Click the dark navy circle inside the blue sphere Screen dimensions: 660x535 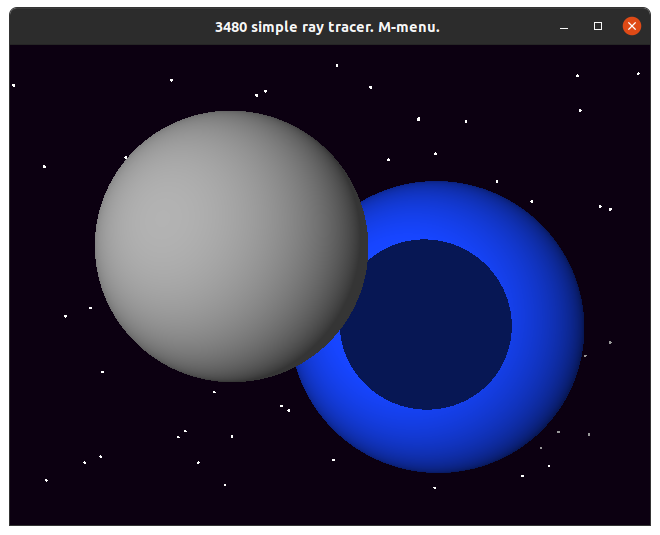pos(426,324)
